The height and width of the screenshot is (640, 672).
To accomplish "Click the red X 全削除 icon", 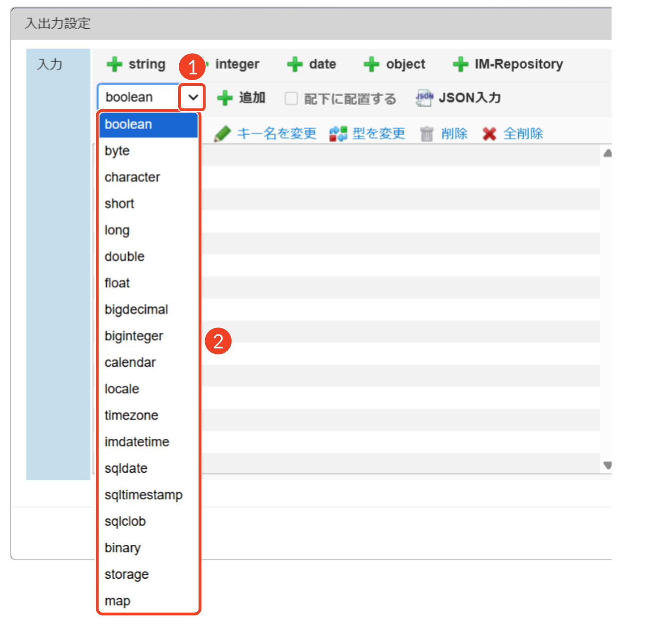I will pyautogui.click(x=489, y=134).
